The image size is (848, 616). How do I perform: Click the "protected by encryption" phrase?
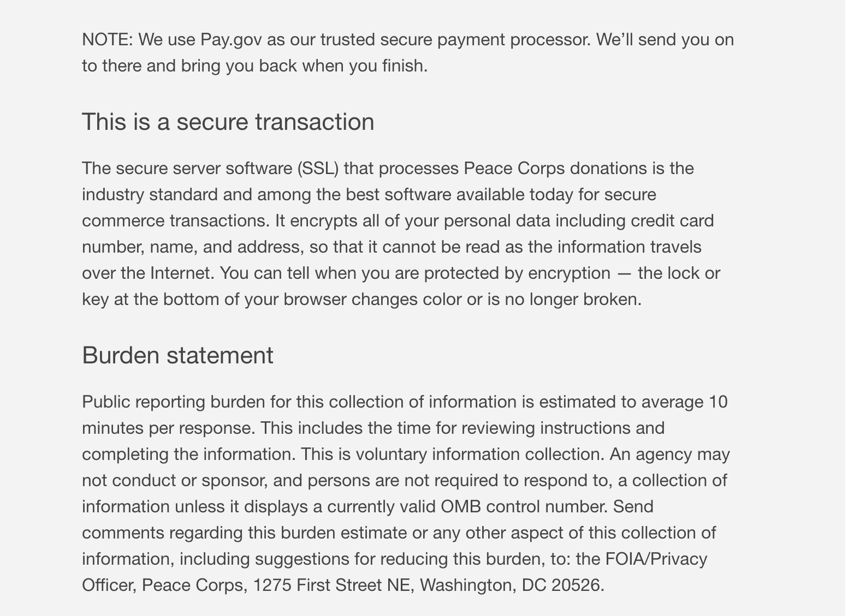click(517, 273)
